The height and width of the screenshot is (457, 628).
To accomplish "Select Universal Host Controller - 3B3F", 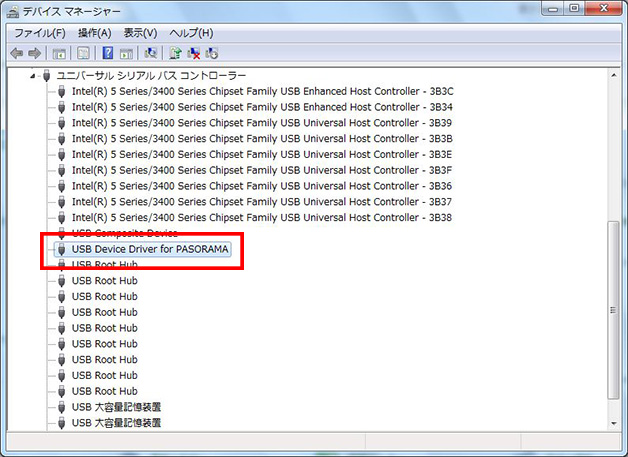I will (262, 170).
